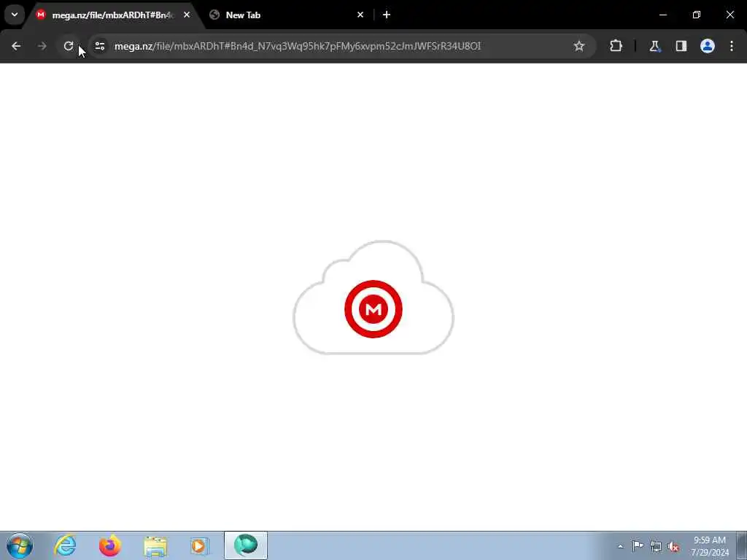
Task: Open a new browser tab
Action: 387,15
